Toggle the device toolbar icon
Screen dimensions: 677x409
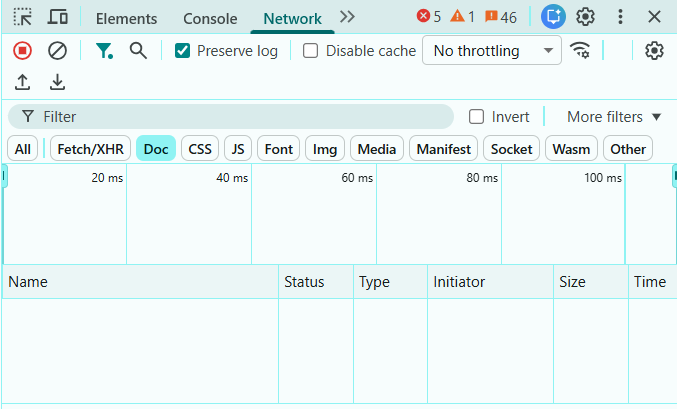pyautogui.click(x=57, y=17)
